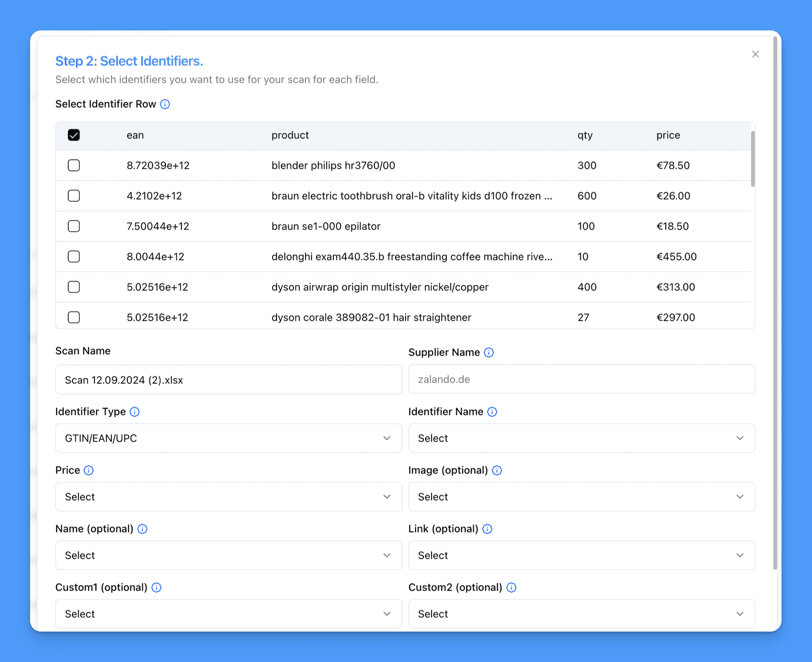Click 'dyson corale 389082-01 hair straightener' text
The height and width of the screenshot is (662, 812).
click(371, 318)
